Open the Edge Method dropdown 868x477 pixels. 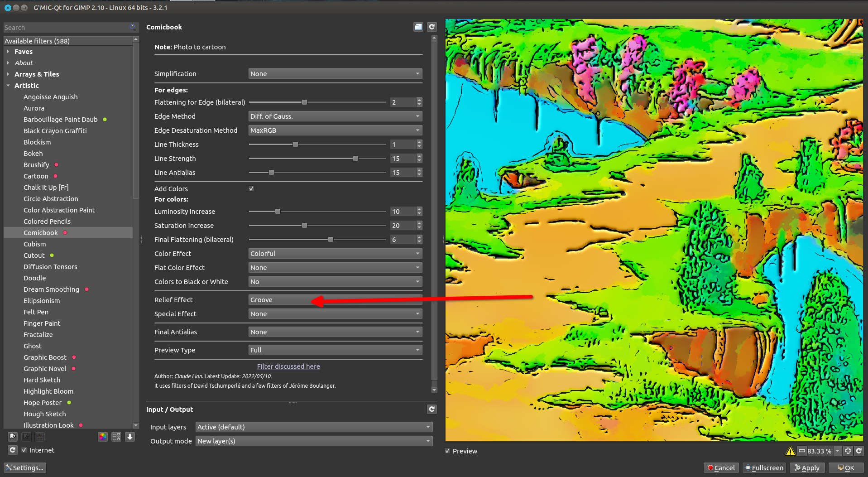click(335, 116)
